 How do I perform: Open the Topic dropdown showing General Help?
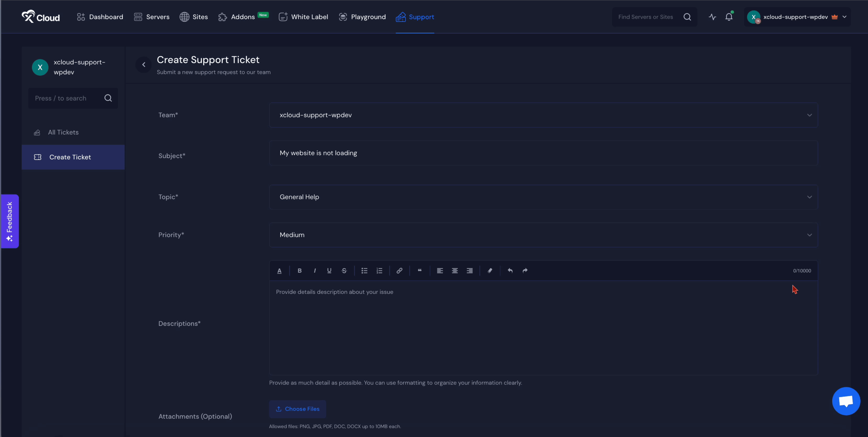pos(543,197)
